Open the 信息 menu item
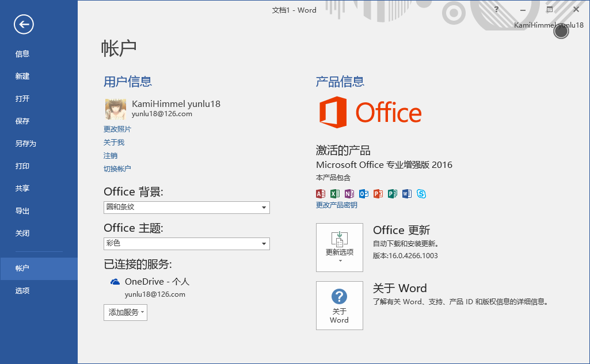 coord(22,54)
